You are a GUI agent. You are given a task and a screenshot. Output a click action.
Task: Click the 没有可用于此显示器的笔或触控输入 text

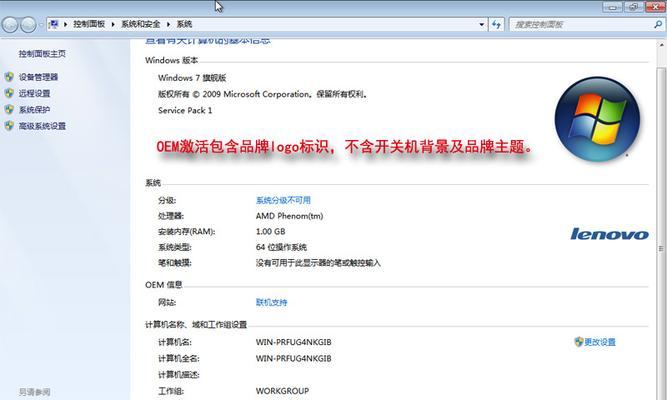(318, 263)
